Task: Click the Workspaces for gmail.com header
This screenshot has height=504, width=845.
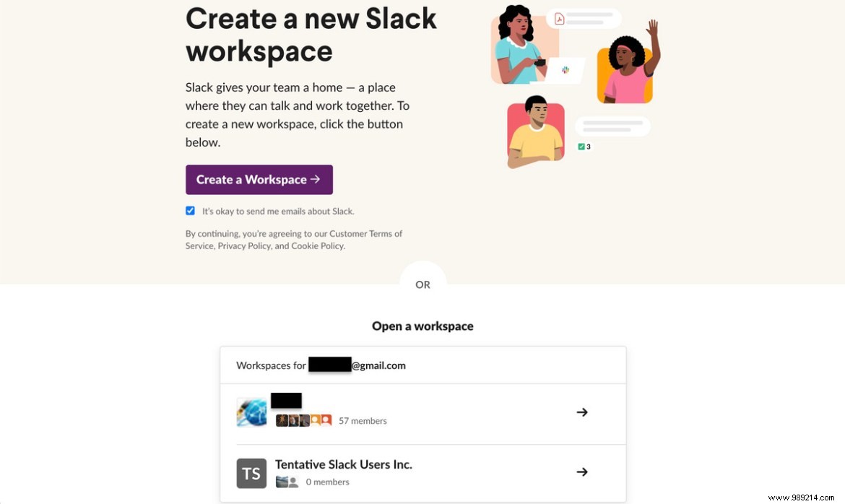Action: click(x=321, y=365)
